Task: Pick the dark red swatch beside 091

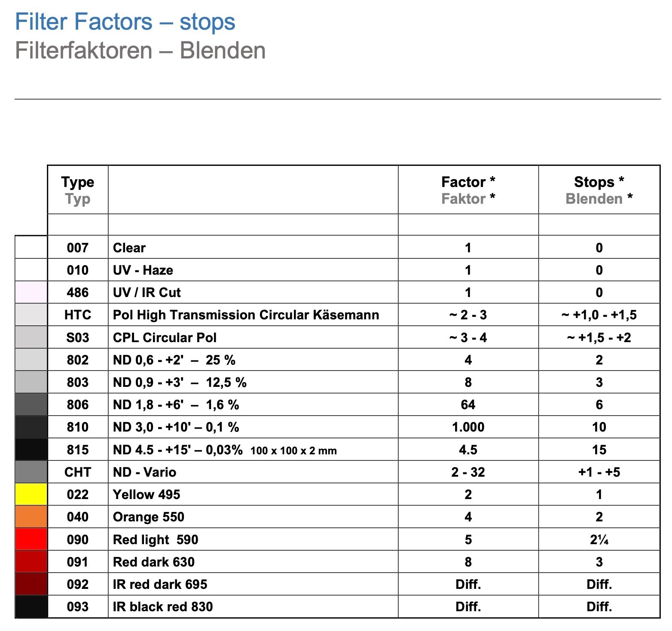Action: coord(31,562)
